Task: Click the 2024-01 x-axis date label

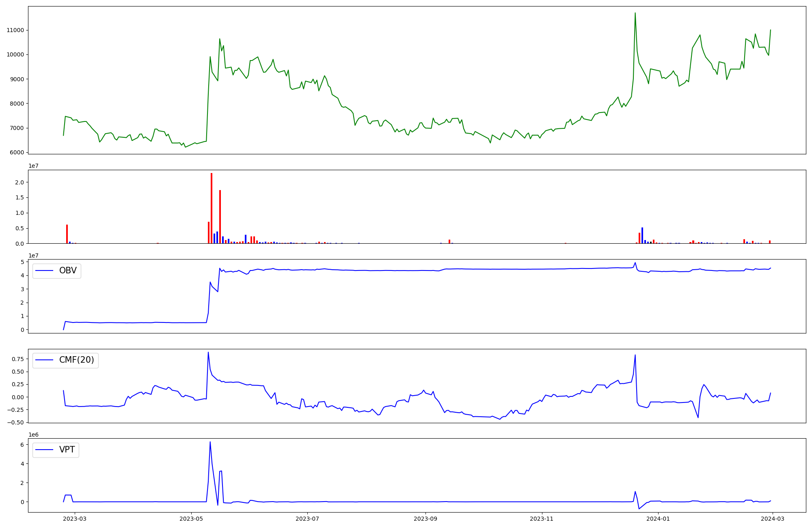Action: (658, 519)
